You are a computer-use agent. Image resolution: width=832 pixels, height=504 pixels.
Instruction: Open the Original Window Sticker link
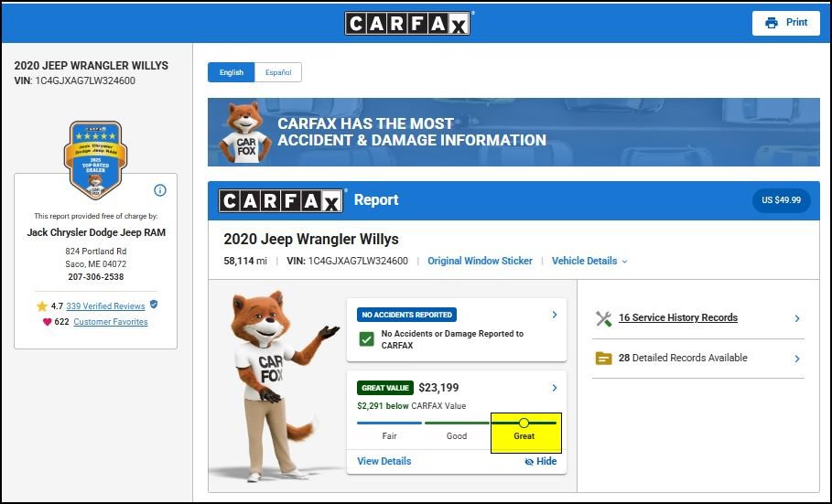coord(480,261)
